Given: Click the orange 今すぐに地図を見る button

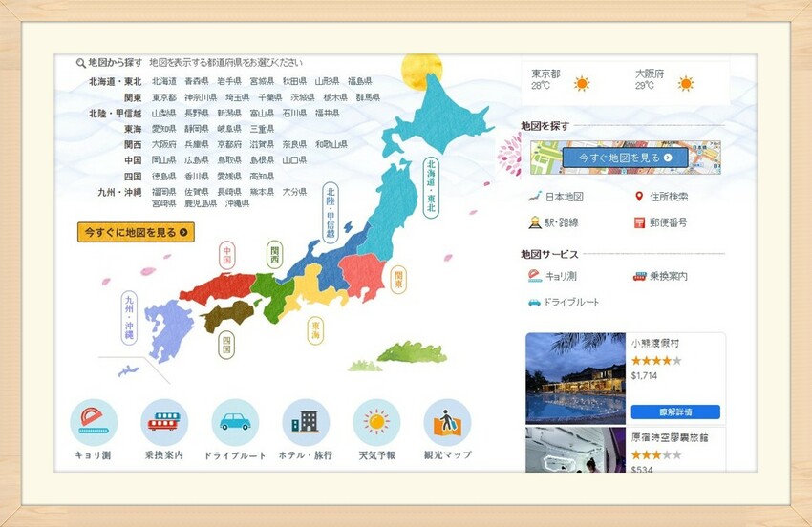Looking at the screenshot, I should click(136, 232).
